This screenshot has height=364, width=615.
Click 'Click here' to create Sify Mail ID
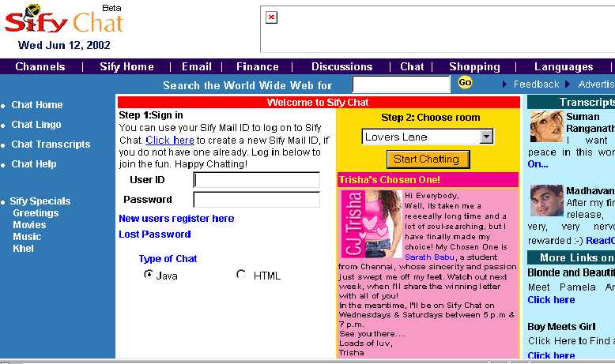click(170, 141)
